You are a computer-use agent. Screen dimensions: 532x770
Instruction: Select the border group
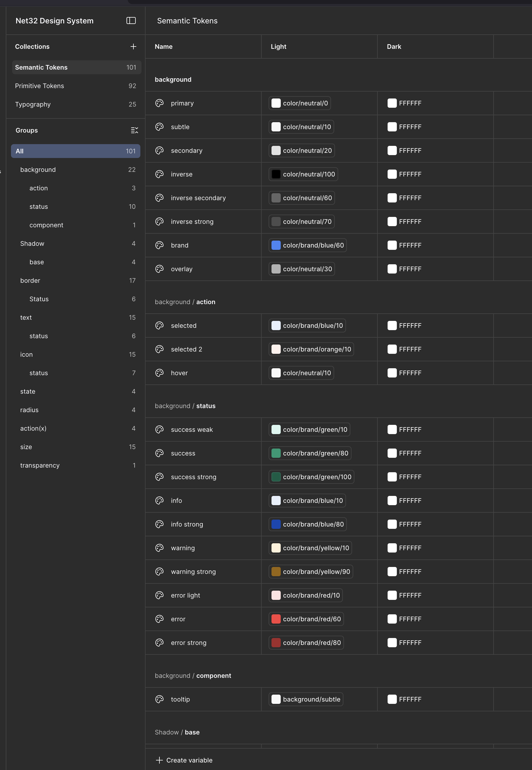(x=76, y=281)
